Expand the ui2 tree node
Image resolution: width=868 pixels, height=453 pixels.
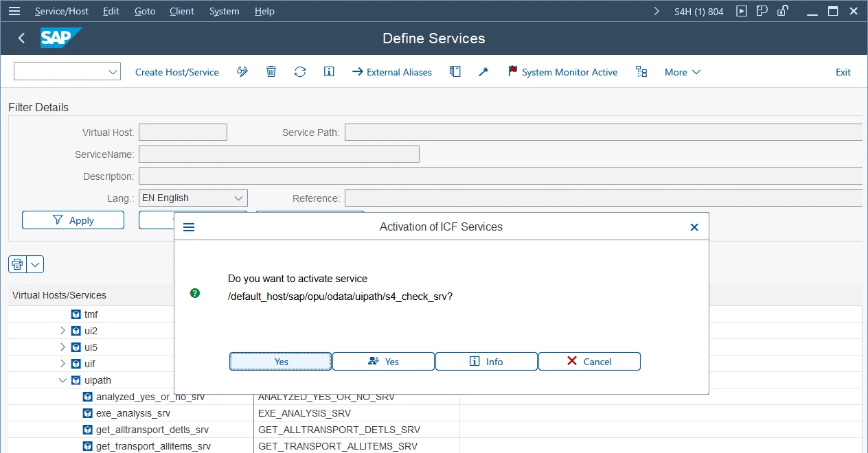click(62, 331)
